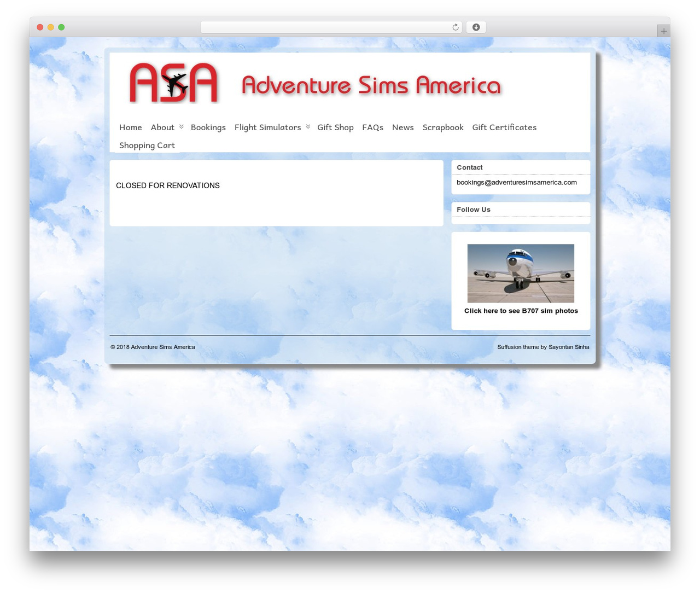700x593 pixels.
Task: Open a new browser tab with plus button
Action: [x=663, y=31]
